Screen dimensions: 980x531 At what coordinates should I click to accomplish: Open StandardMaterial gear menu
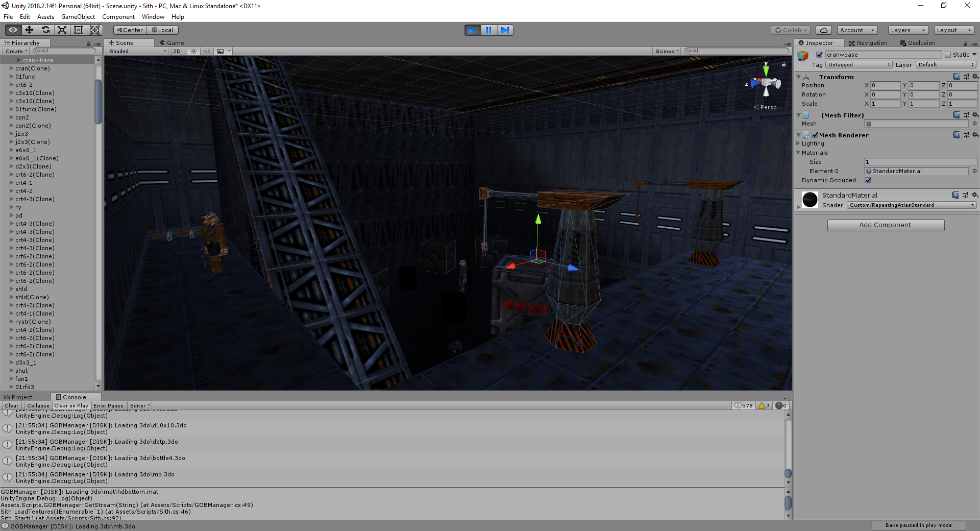(975, 195)
